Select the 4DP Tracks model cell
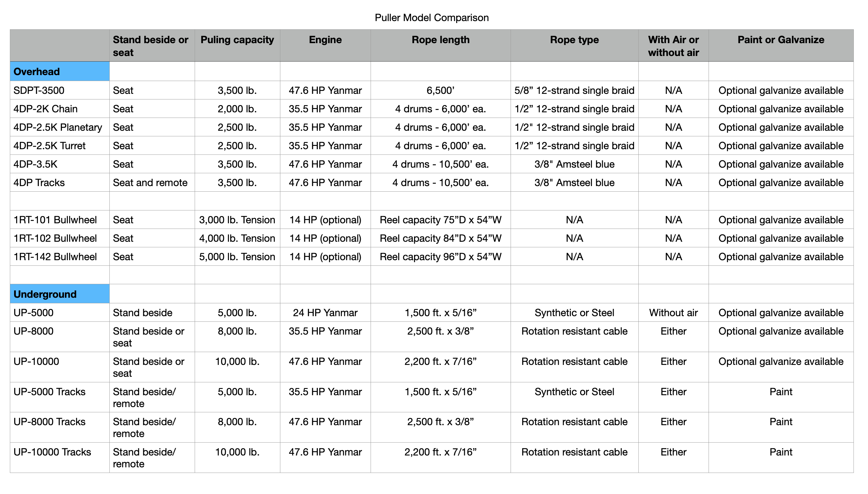The height and width of the screenshot is (494, 868). [39, 182]
